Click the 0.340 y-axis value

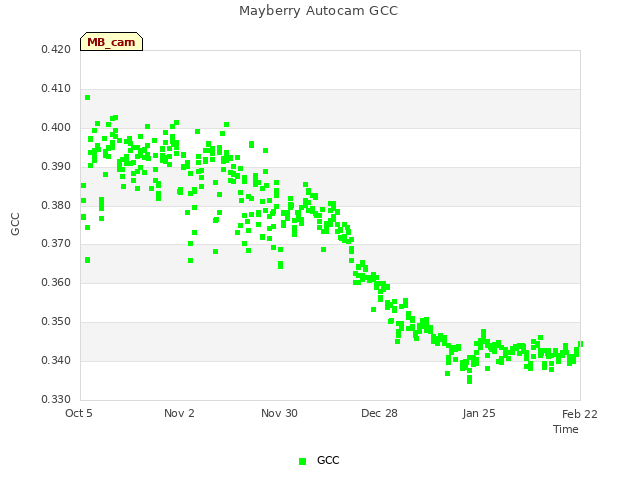(x=56, y=360)
